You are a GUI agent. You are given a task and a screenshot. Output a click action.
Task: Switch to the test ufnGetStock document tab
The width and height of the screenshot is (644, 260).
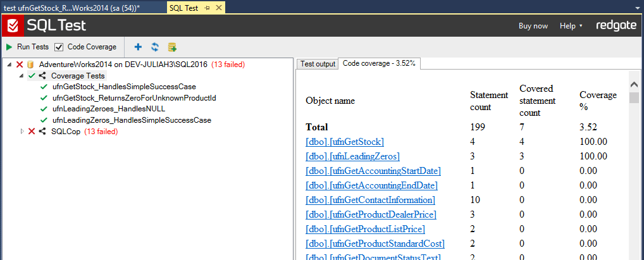[72, 8]
